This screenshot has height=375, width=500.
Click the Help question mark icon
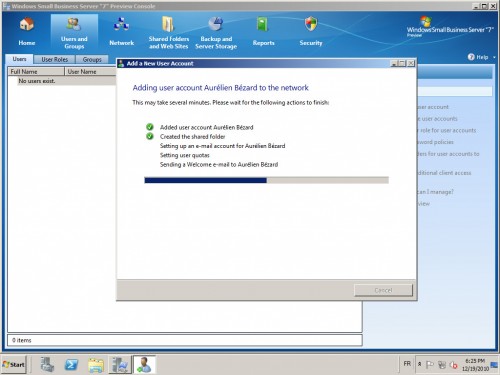pyautogui.click(x=471, y=57)
